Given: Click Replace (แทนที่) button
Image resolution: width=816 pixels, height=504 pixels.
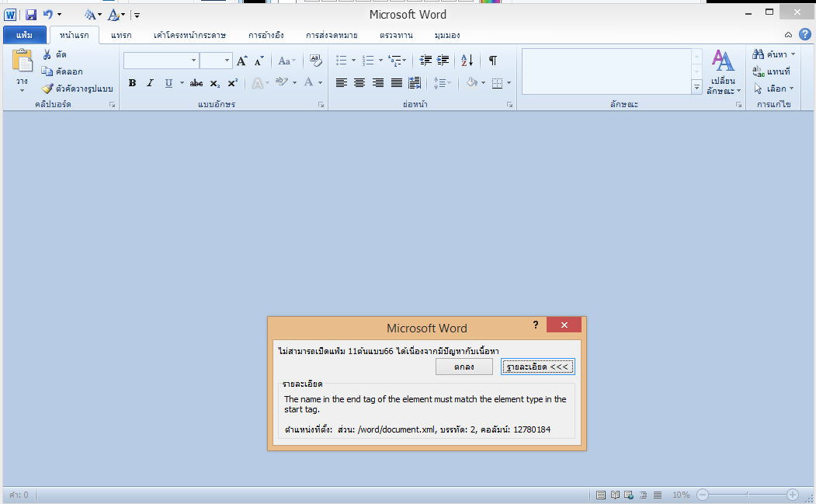Looking at the screenshot, I should tap(771, 71).
